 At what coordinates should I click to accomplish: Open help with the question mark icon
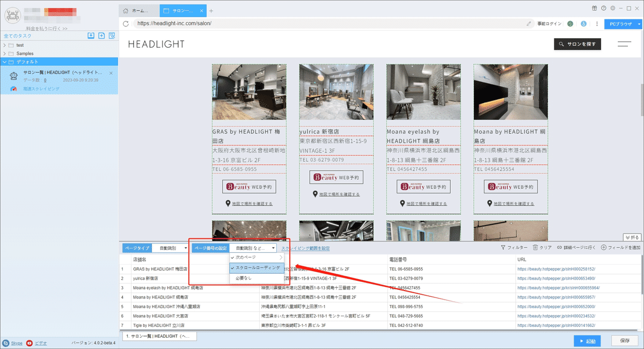[x=604, y=8]
